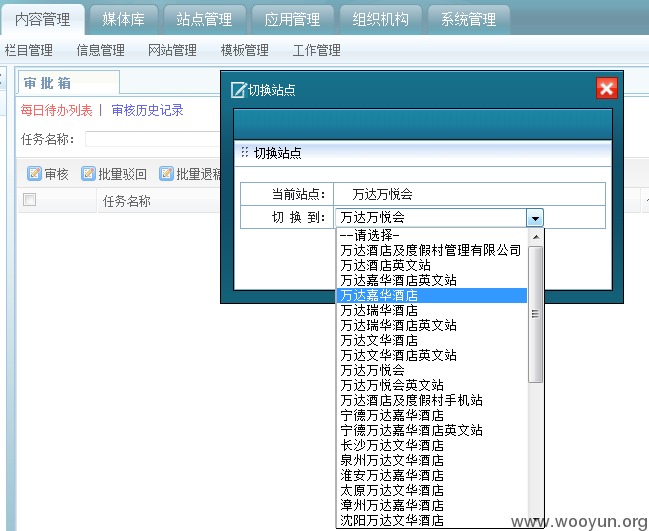Select 万达酒店英文站 option

tap(432, 265)
